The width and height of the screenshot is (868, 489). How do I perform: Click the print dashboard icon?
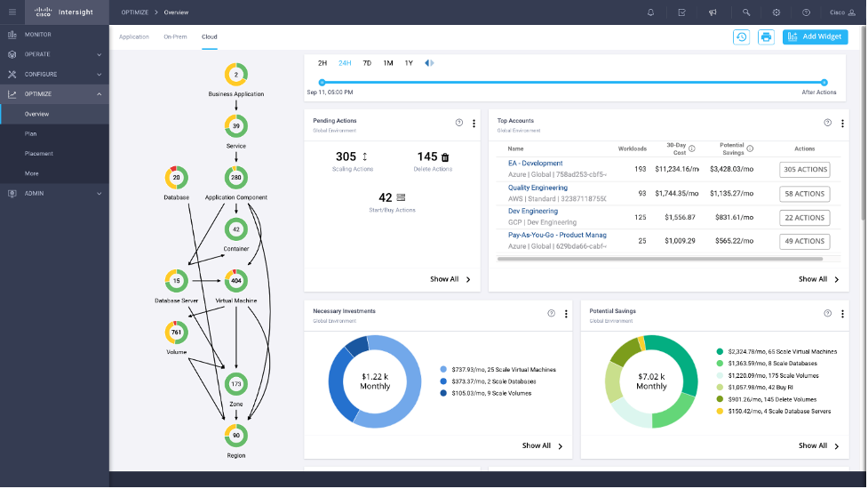pyautogui.click(x=766, y=36)
